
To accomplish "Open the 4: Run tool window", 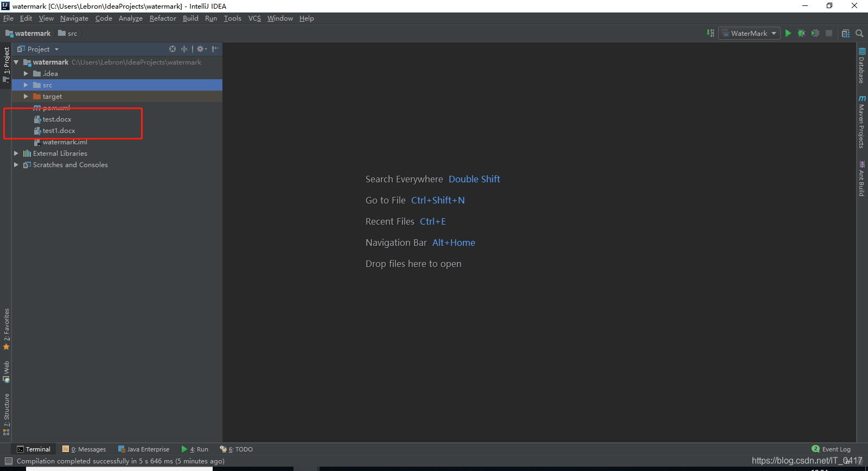I will [195, 449].
